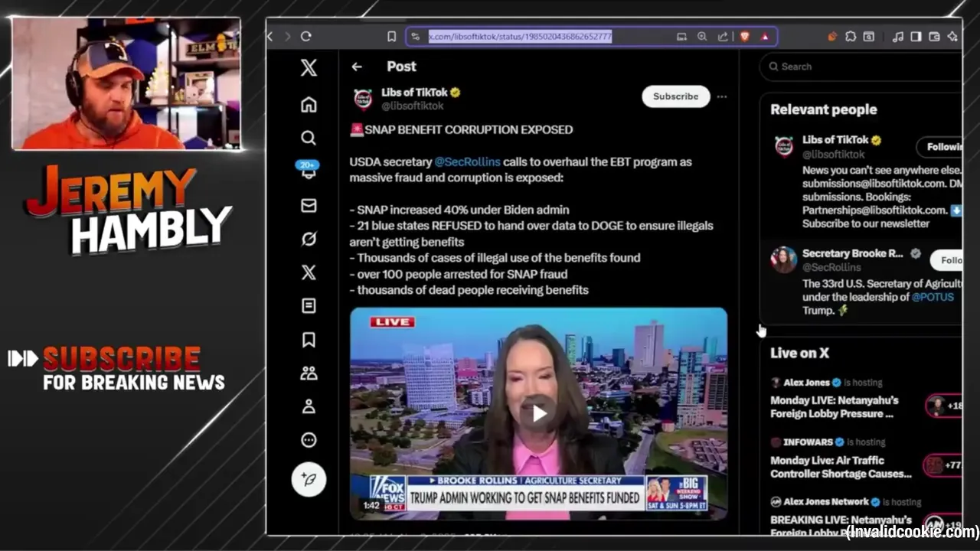Viewport: 980px width, 551px height.
Task: Go forward with the browser forward arrow
Action: (288, 36)
